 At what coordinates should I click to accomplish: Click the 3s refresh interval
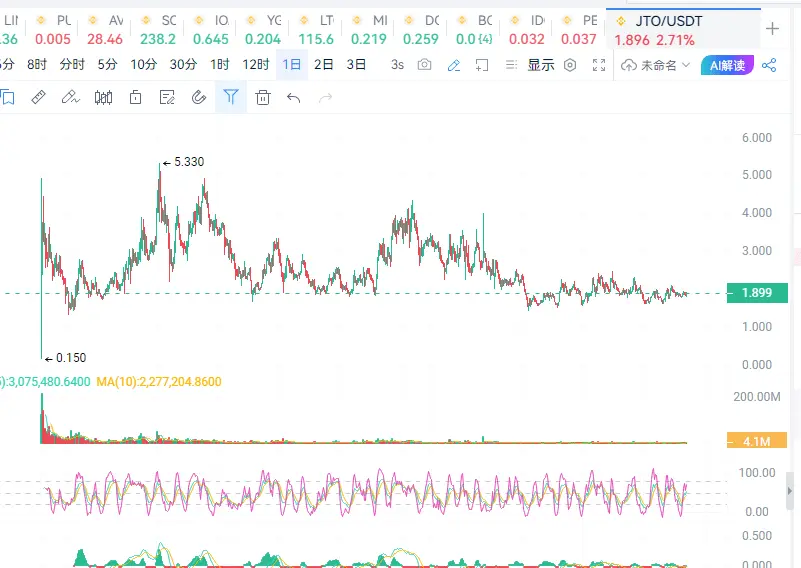coord(397,65)
